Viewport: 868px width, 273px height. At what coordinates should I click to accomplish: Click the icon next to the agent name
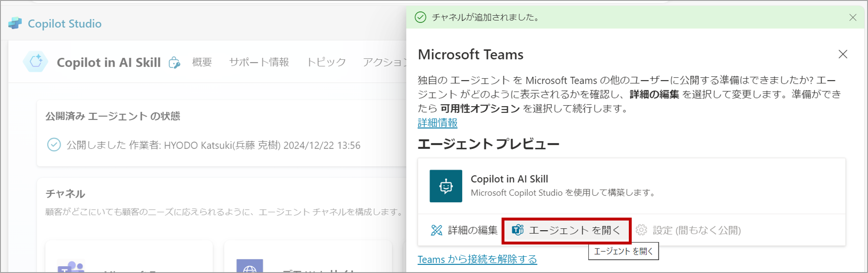[x=174, y=63]
